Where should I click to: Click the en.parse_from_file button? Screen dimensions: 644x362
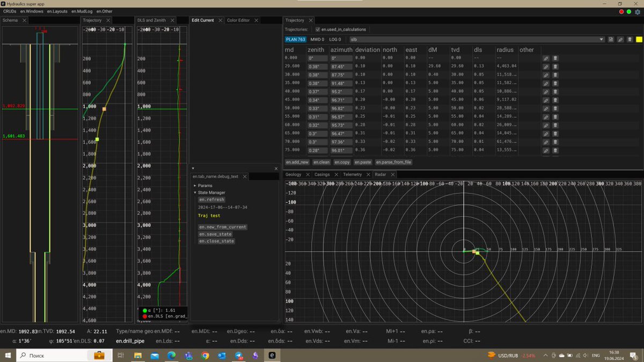[393, 162]
